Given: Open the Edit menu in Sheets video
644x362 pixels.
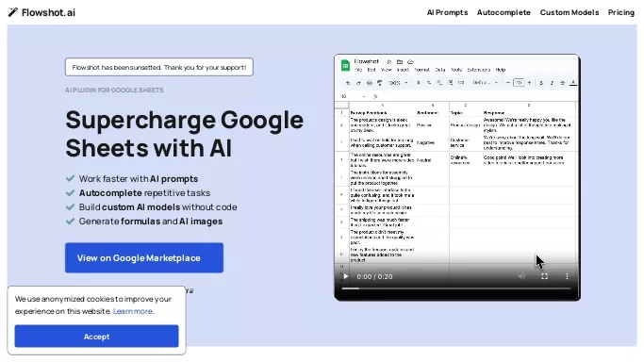Looking at the screenshot, I should (372, 70).
